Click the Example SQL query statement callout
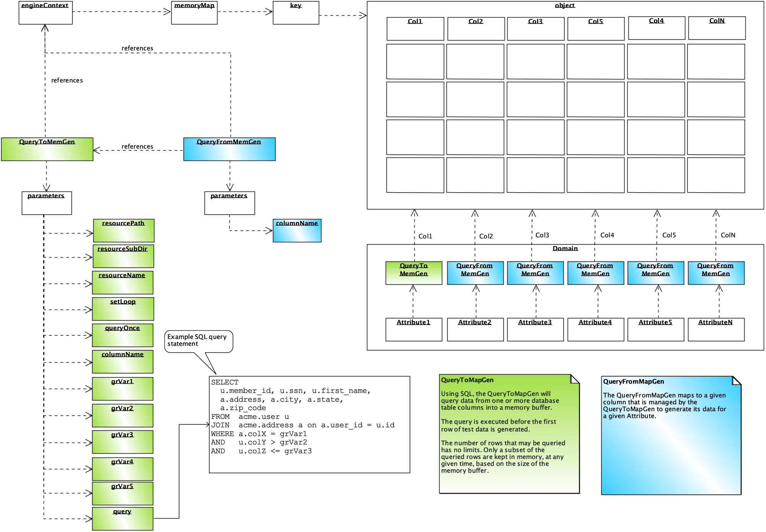Viewport: 766px width, 532px height. [x=198, y=341]
